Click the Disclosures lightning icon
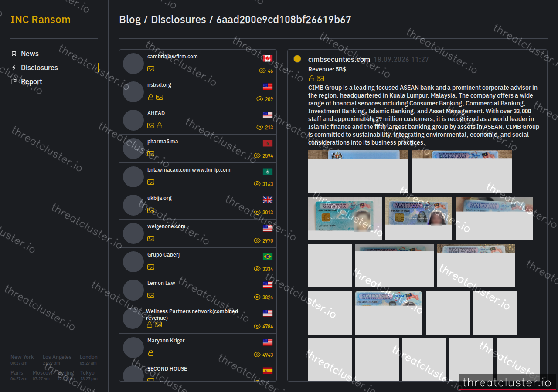This screenshot has height=392, width=558. tap(14, 68)
